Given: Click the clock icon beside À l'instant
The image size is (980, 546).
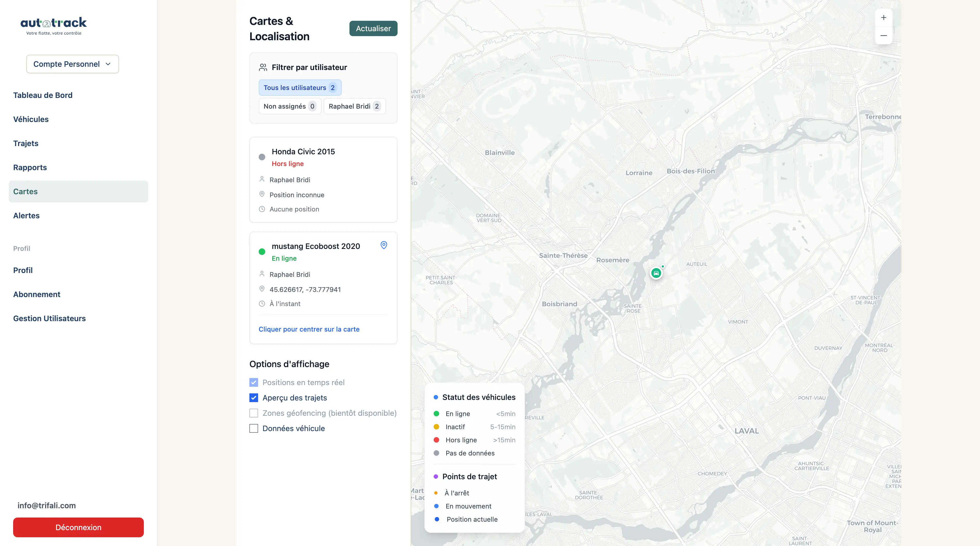Looking at the screenshot, I should (x=262, y=304).
